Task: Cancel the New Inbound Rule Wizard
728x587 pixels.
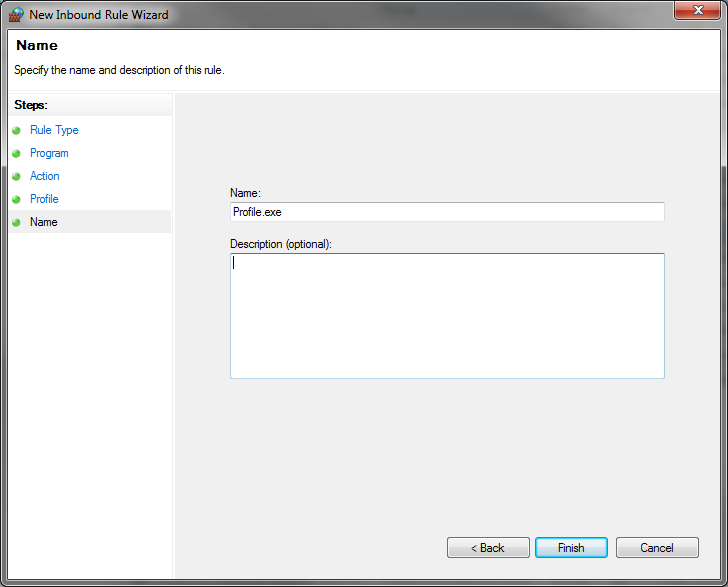Action: click(657, 548)
